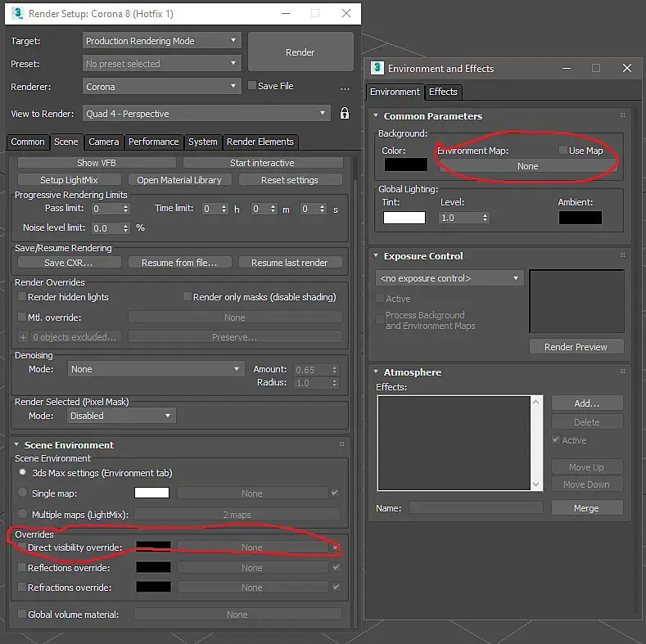Collapse the Exposure Control rollout
The width and height of the screenshot is (646, 644).
(x=376, y=255)
